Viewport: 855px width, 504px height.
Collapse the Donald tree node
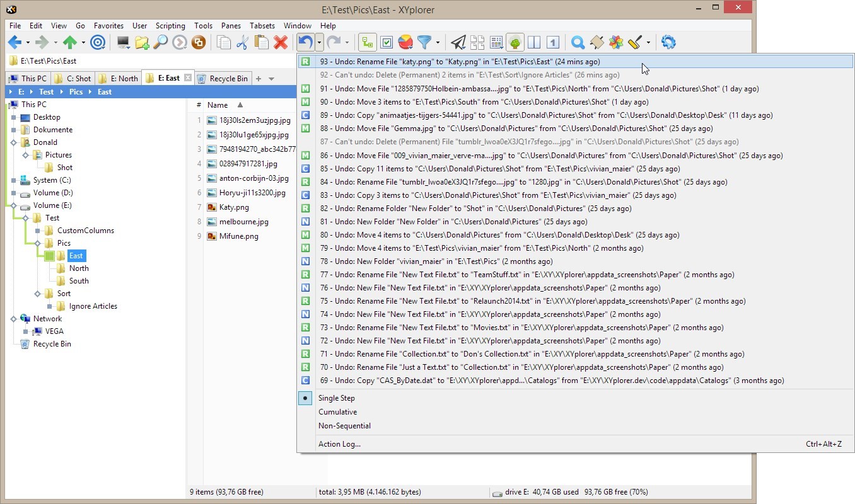13,142
